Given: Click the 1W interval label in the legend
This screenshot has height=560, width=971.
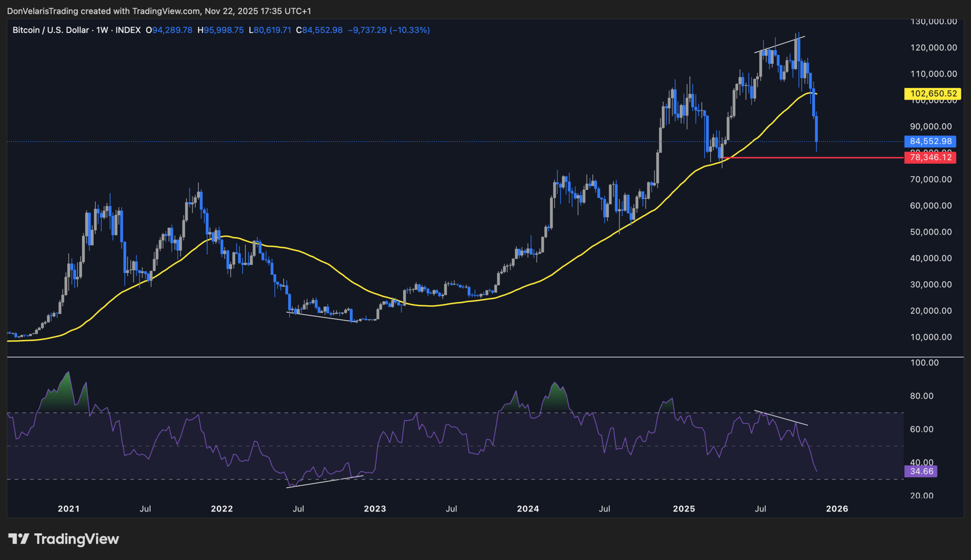Looking at the screenshot, I should point(102,30).
